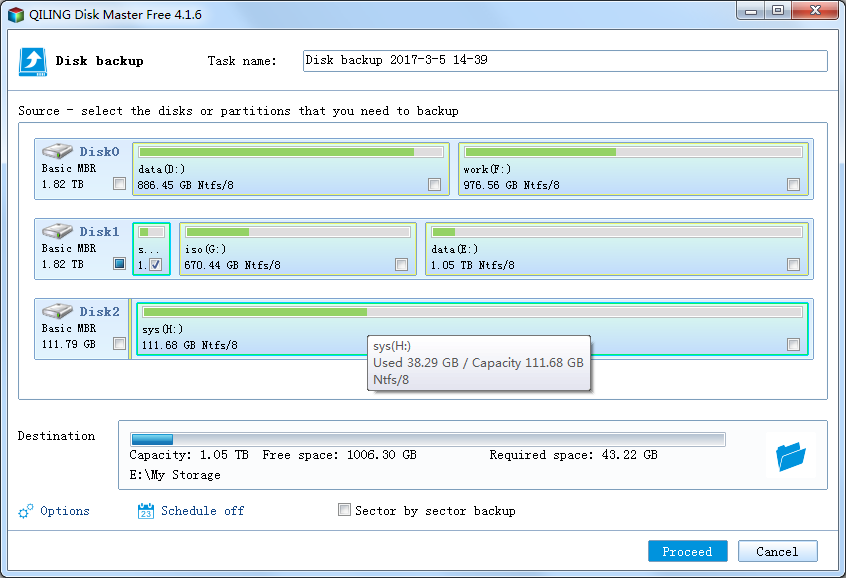This screenshot has width=846, height=578.
Task: Check the Disk2 whole-disk checkbox
Action: (119, 343)
